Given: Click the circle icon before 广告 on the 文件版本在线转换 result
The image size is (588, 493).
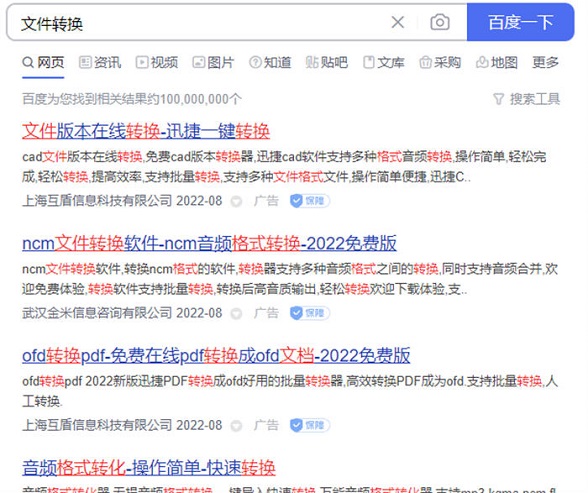Looking at the screenshot, I should [236, 202].
